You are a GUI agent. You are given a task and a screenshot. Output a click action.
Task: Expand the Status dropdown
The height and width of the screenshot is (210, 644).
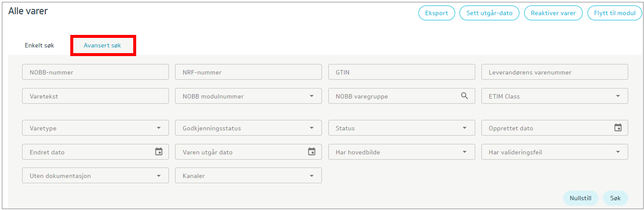465,128
